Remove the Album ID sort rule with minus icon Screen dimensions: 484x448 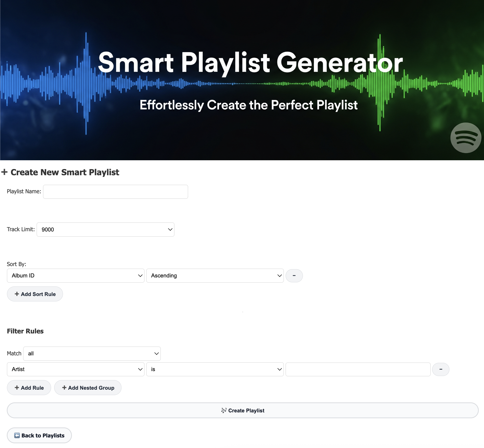(x=294, y=276)
